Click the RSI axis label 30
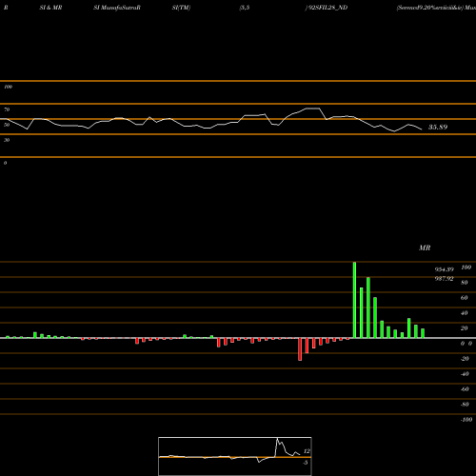 (7, 140)
